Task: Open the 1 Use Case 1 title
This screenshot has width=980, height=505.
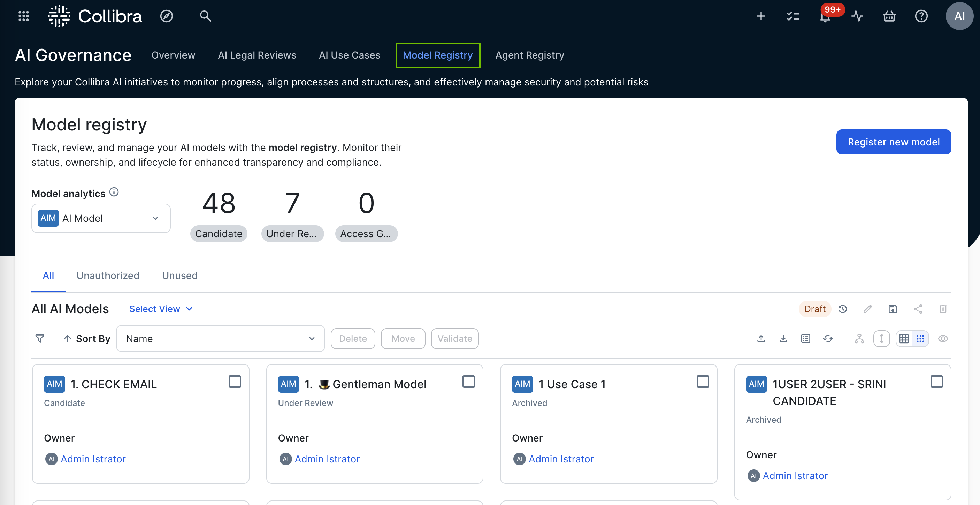Action: click(x=572, y=384)
